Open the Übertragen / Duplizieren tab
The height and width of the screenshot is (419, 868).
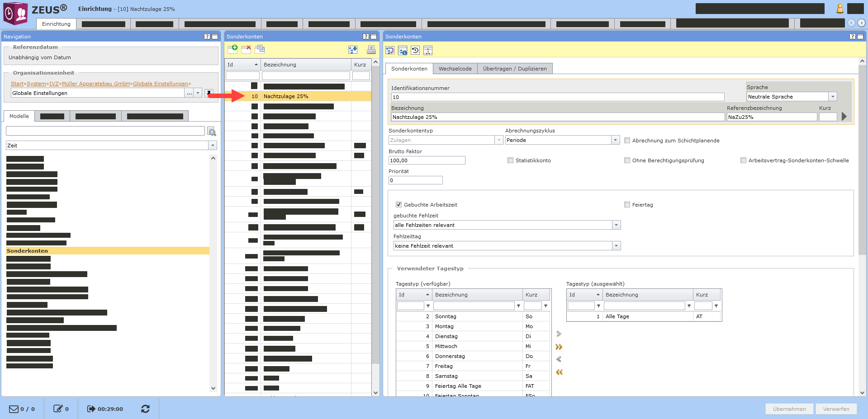coord(514,69)
